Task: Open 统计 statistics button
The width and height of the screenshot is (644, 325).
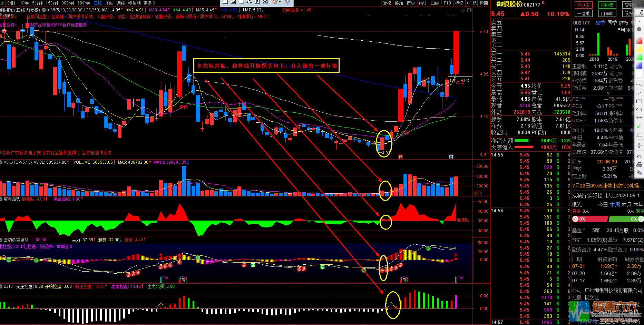Action: click(423, 3)
